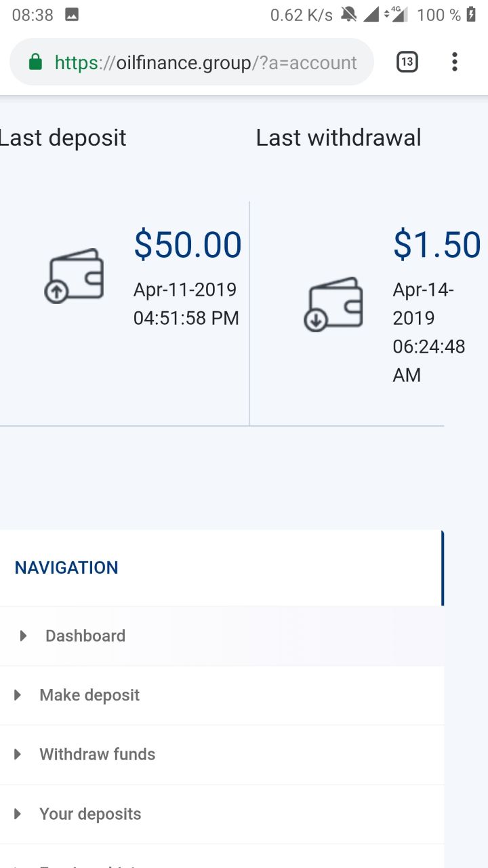488x868 pixels.
Task: Tap the picture notification icon in status bar
Action: pyautogui.click(x=72, y=15)
